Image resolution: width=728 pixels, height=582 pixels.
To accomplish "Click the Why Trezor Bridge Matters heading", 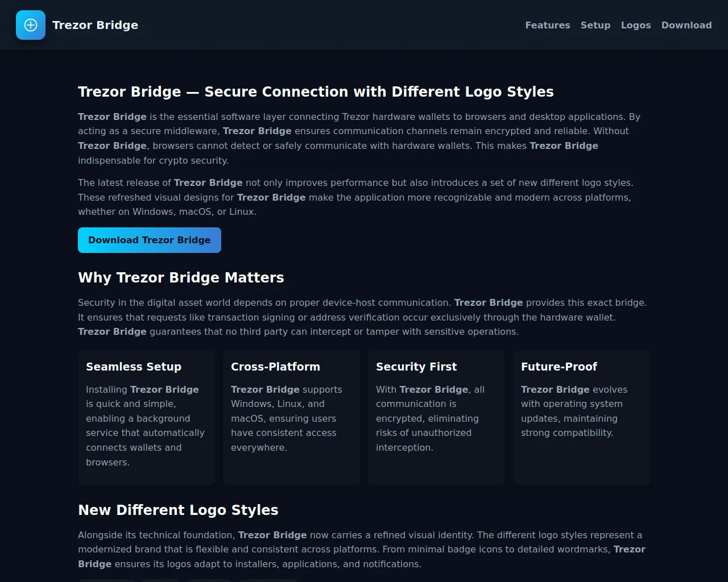I will click(181, 277).
